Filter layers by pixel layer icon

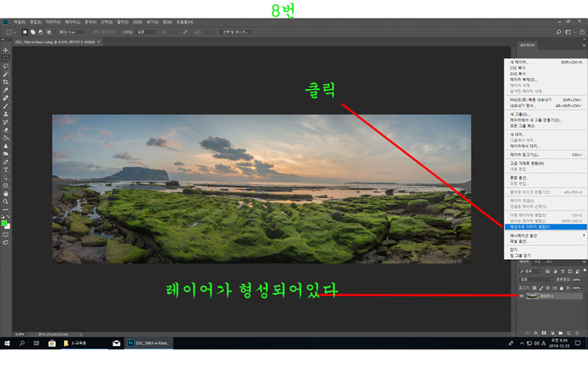[548, 271]
